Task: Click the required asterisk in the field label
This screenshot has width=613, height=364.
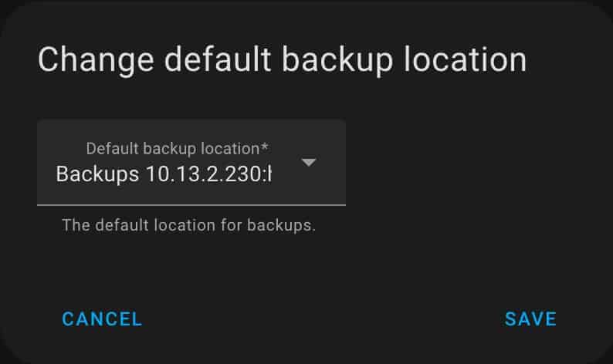Action: [265, 147]
